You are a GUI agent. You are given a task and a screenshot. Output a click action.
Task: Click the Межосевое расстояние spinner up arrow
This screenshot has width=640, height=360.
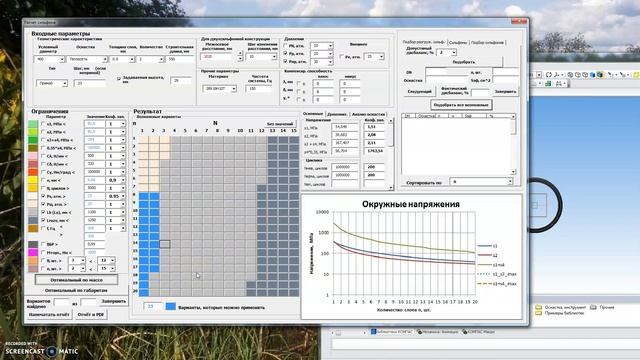click(240, 53)
